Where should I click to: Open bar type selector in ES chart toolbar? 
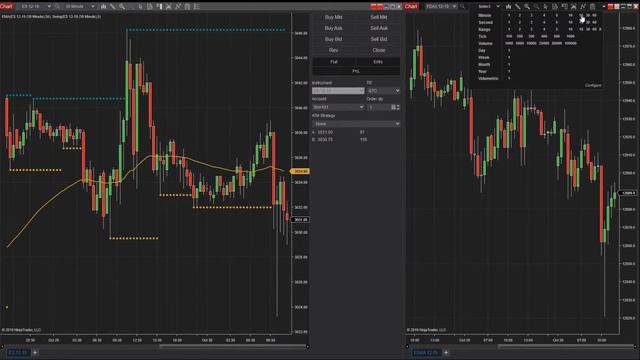pos(103,7)
